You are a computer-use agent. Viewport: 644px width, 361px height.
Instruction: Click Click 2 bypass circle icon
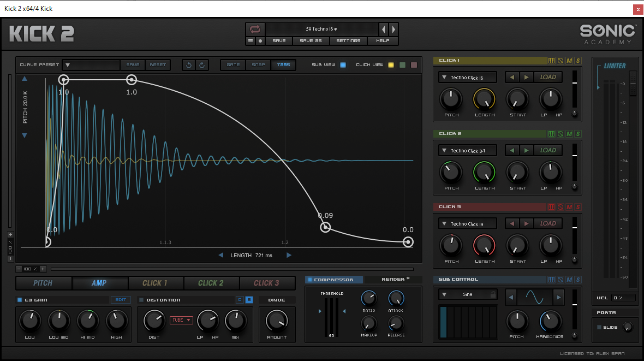coord(560,134)
